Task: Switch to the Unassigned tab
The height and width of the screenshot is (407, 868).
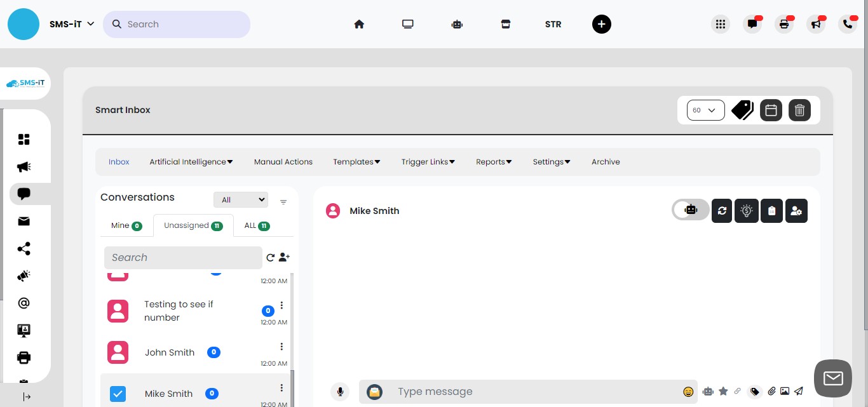Action: (193, 225)
